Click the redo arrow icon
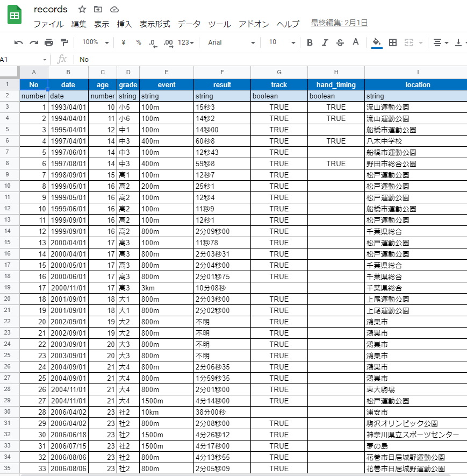The width and height of the screenshot is (467, 476). click(x=34, y=42)
